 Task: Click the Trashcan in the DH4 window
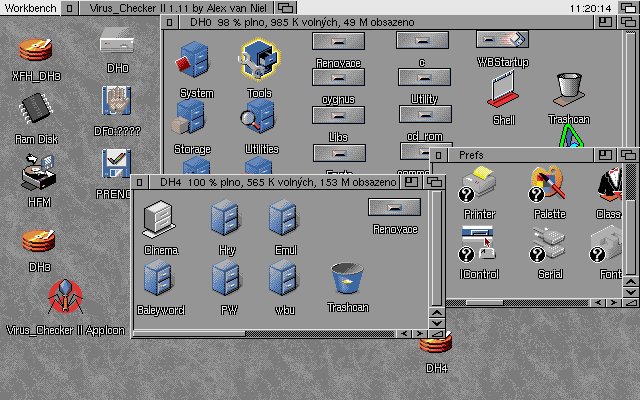[346, 282]
